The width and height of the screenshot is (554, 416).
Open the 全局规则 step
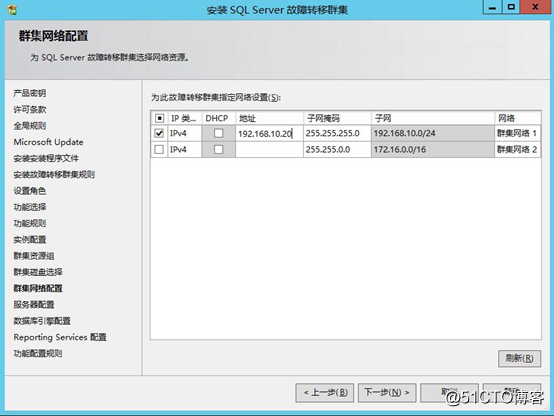coord(30,126)
